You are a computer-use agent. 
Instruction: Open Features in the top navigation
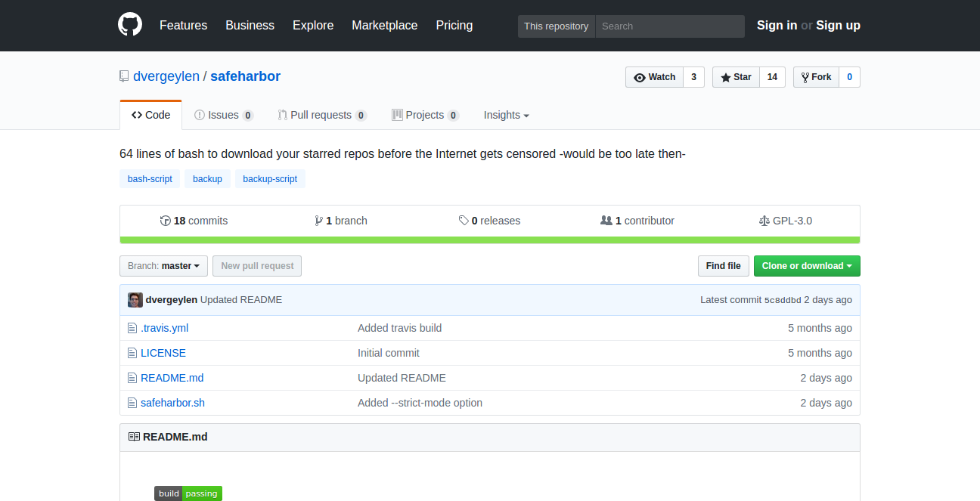tap(183, 25)
